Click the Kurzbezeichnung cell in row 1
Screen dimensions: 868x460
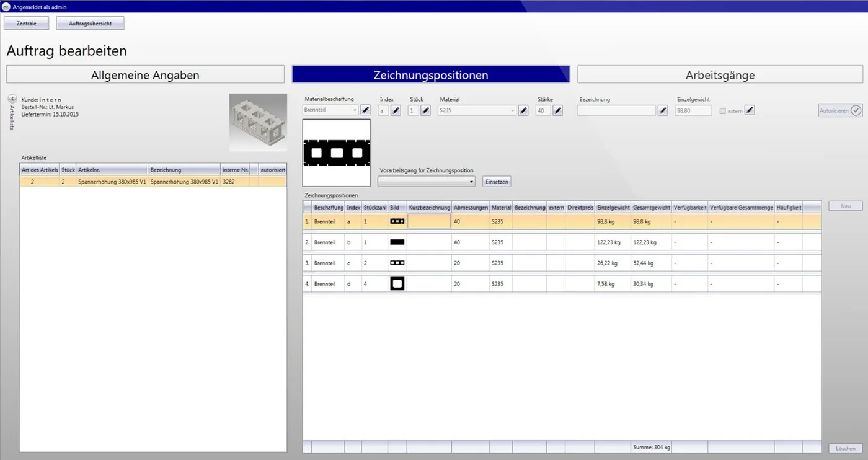[x=429, y=221]
